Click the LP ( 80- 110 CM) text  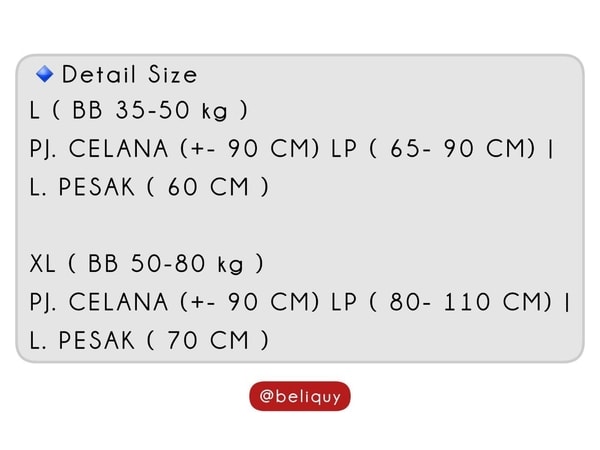441,302
